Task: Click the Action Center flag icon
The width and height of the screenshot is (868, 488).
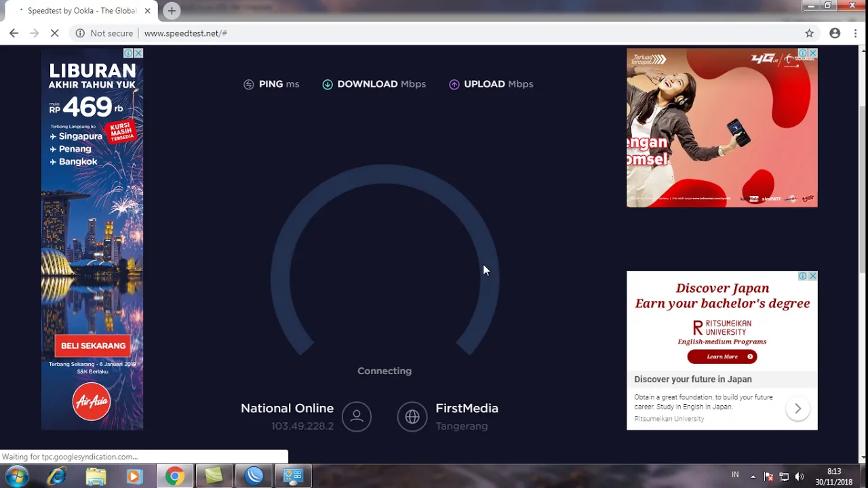Action: pos(769,476)
